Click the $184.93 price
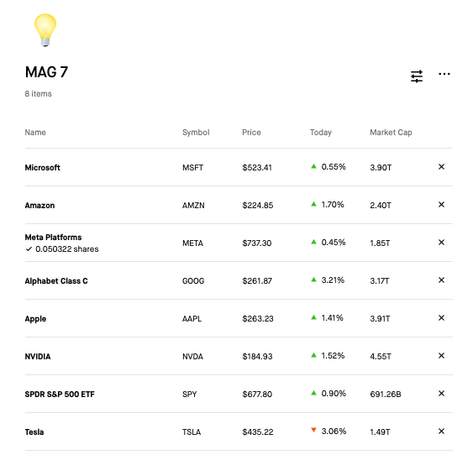 [x=257, y=357]
